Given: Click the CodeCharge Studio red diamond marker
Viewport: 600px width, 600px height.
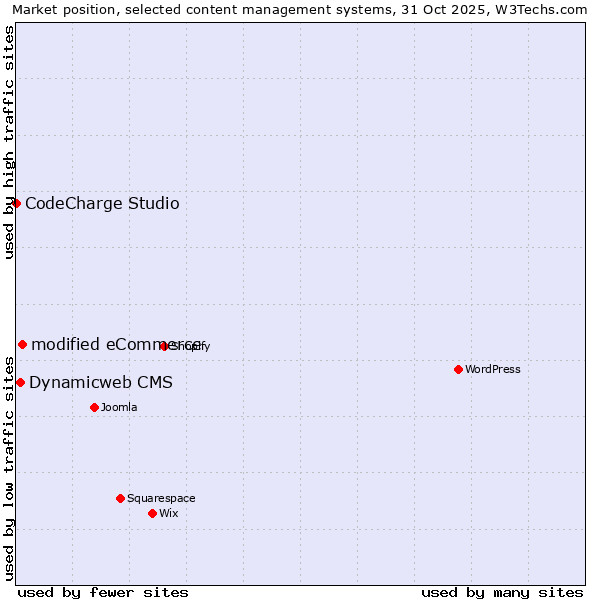Looking at the screenshot, I should [x=16, y=203].
